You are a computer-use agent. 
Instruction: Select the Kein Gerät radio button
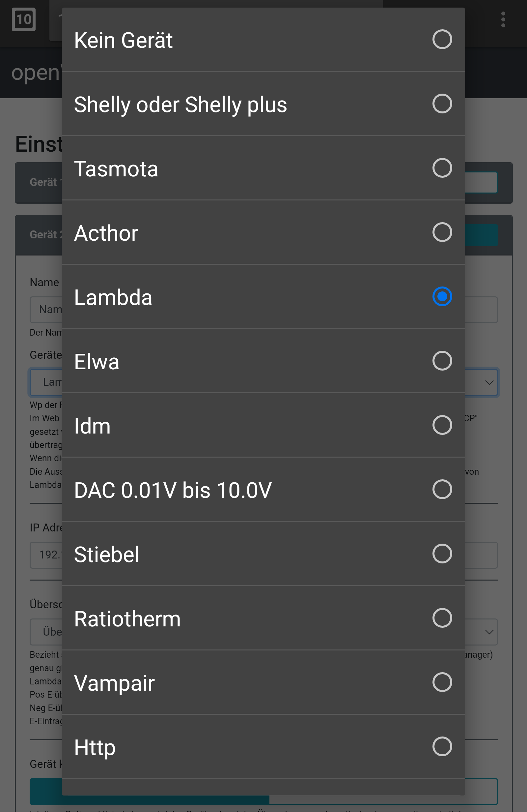click(x=442, y=40)
